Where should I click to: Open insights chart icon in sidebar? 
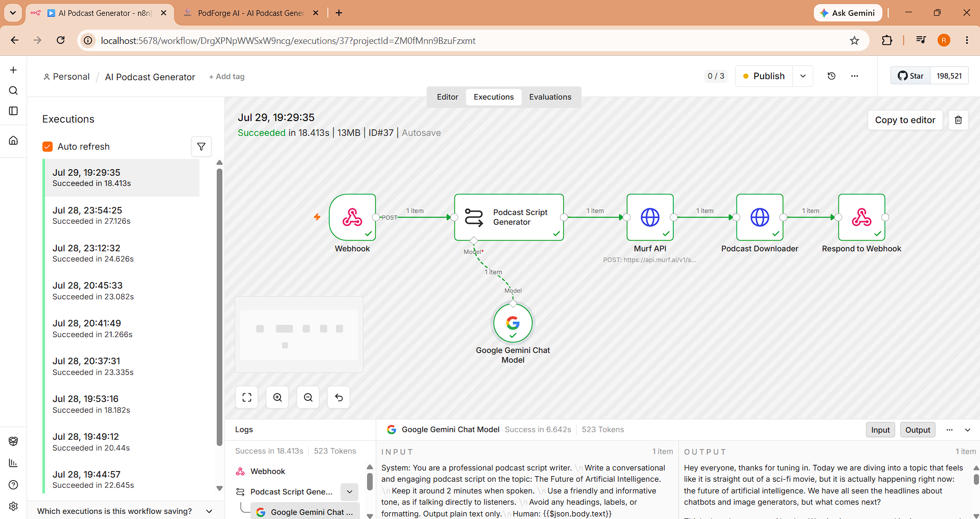tap(13, 463)
